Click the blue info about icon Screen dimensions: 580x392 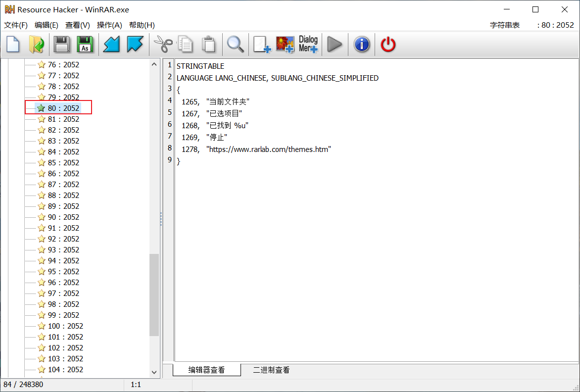[362, 45]
